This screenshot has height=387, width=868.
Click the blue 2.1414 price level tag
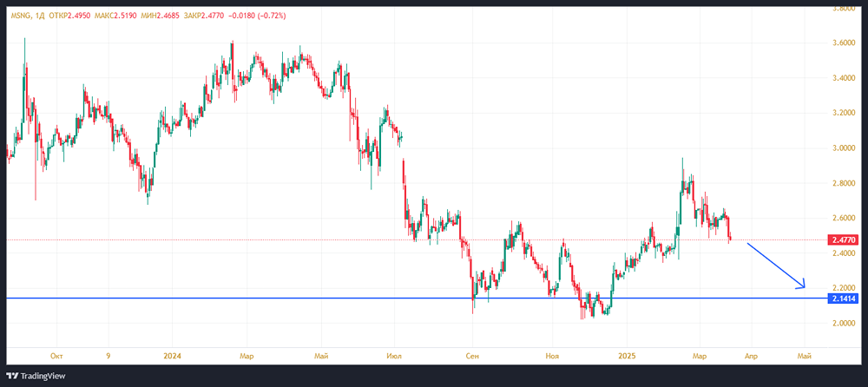[x=844, y=298]
